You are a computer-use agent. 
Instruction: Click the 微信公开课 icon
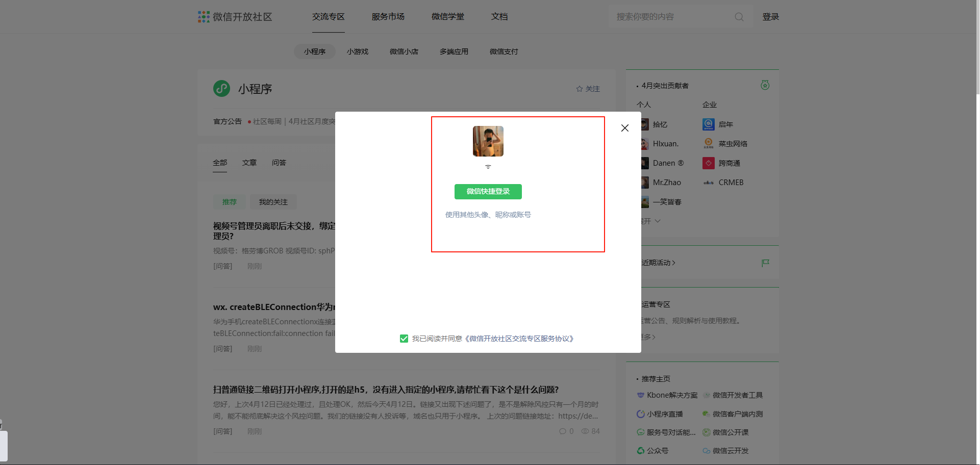(x=707, y=432)
